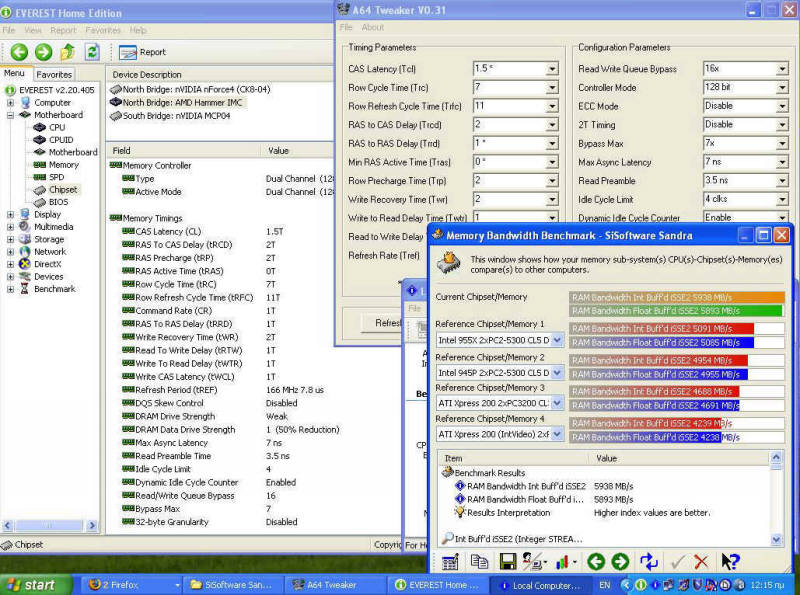Click the Sandra red X cancel icon

coord(702,562)
